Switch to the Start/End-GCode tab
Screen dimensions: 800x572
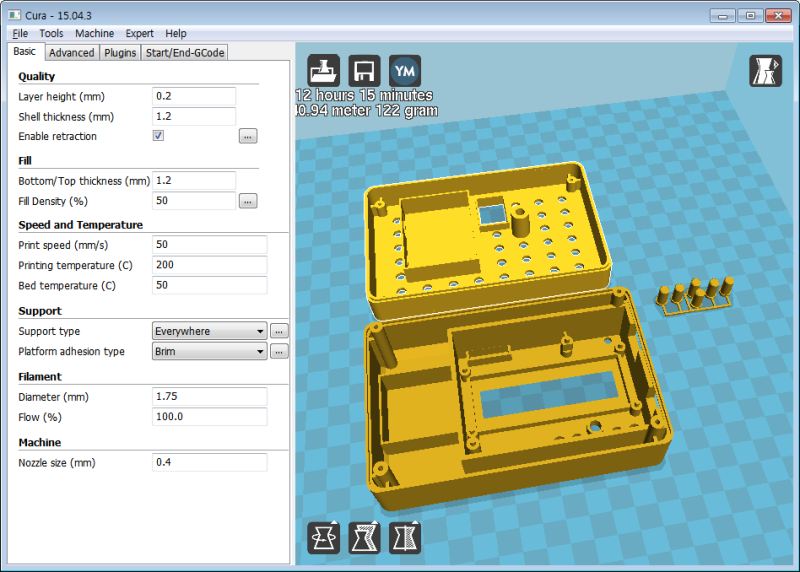(185, 53)
